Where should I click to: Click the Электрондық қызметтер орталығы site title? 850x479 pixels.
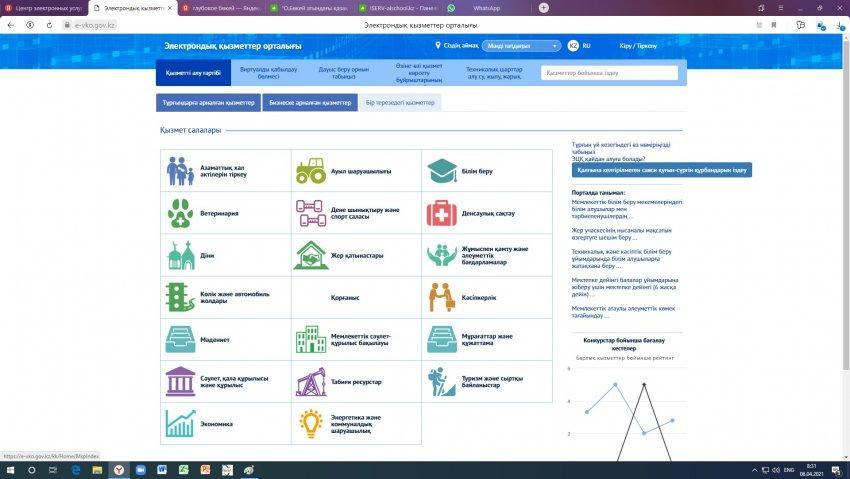[233, 46]
